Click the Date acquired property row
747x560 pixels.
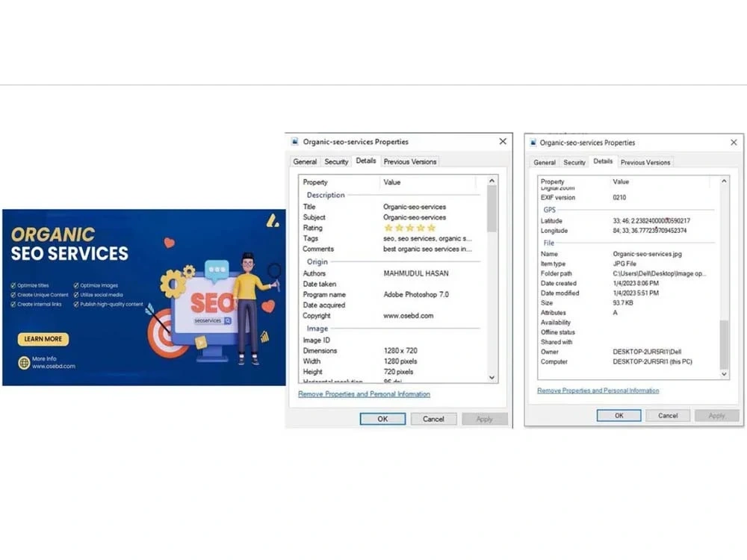pos(390,305)
